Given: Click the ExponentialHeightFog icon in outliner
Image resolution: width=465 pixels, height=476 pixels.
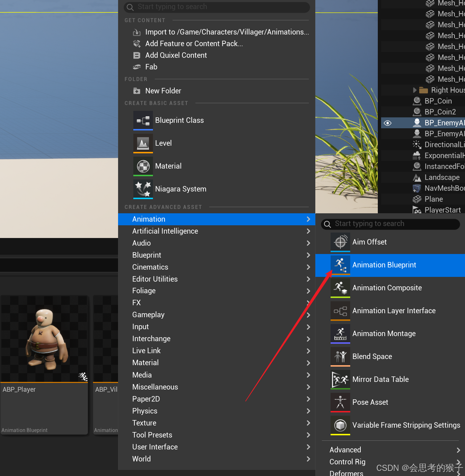Looking at the screenshot, I should click(417, 156).
